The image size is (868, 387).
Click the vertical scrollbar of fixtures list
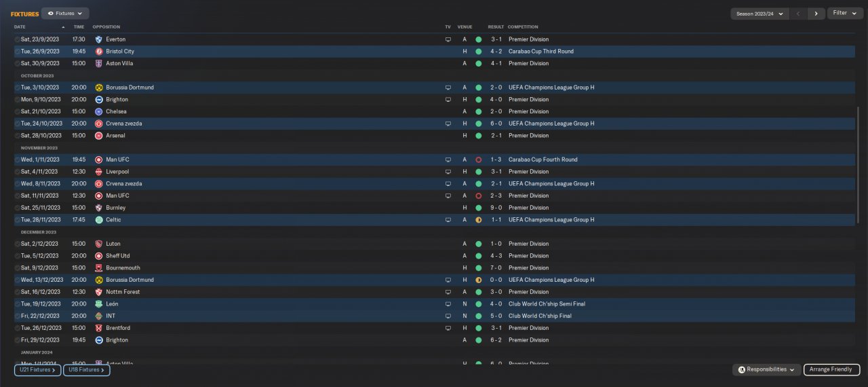coord(859,164)
